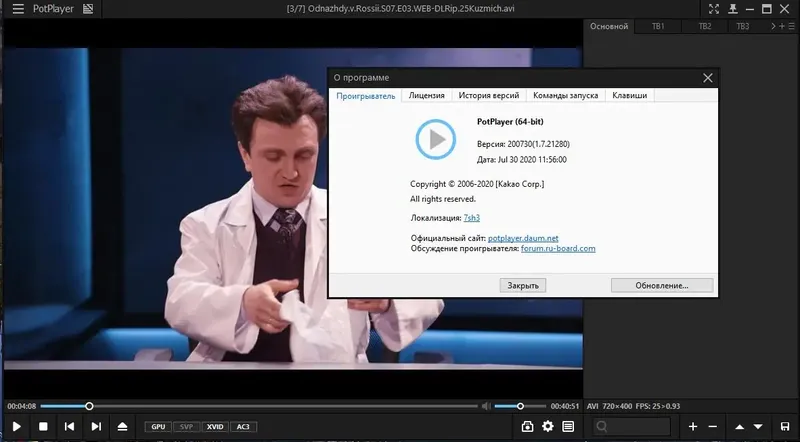Click the eject/open file icon
Screen dimensions: 800x442
coord(122,426)
